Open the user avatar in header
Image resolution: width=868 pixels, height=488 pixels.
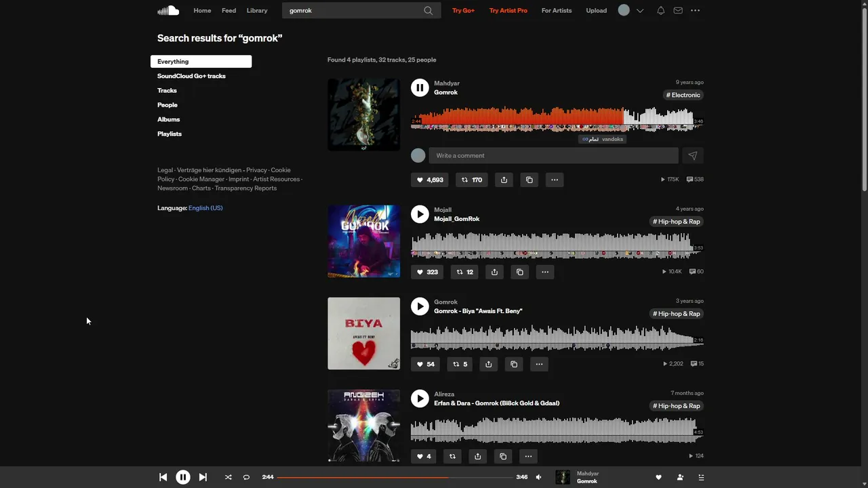(x=624, y=10)
